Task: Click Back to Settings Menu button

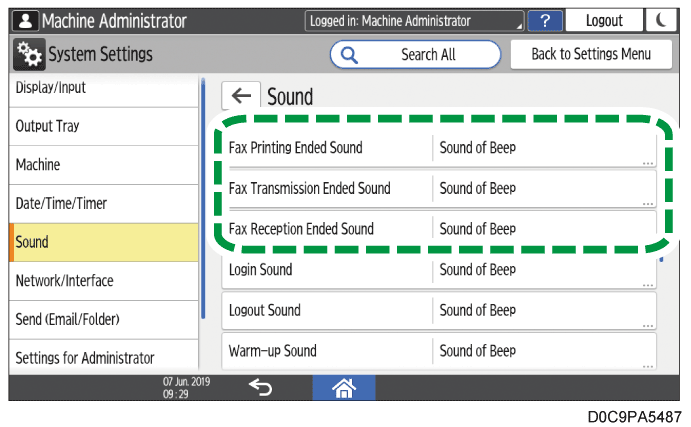Action: [591, 54]
